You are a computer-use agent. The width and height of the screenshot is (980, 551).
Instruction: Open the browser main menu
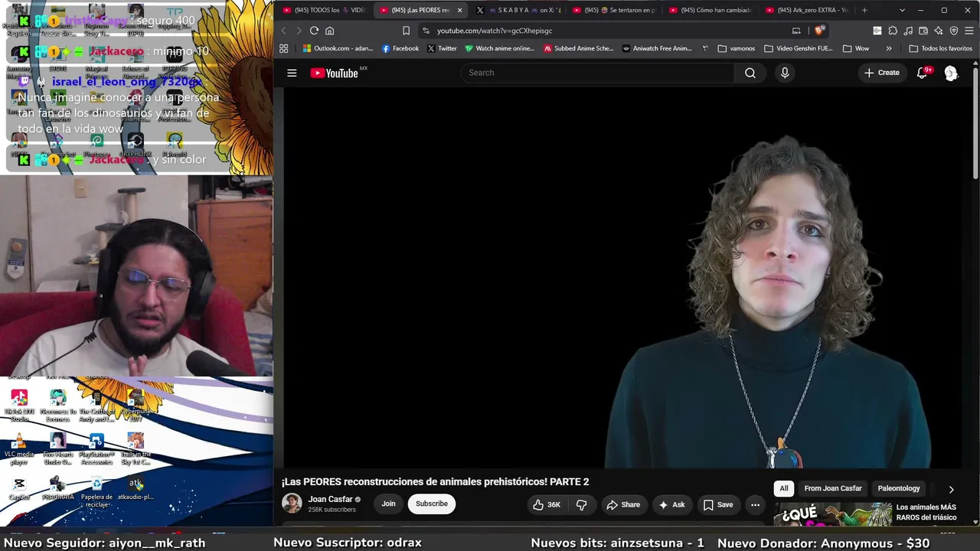pyautogui.click(x=969, y=31)
